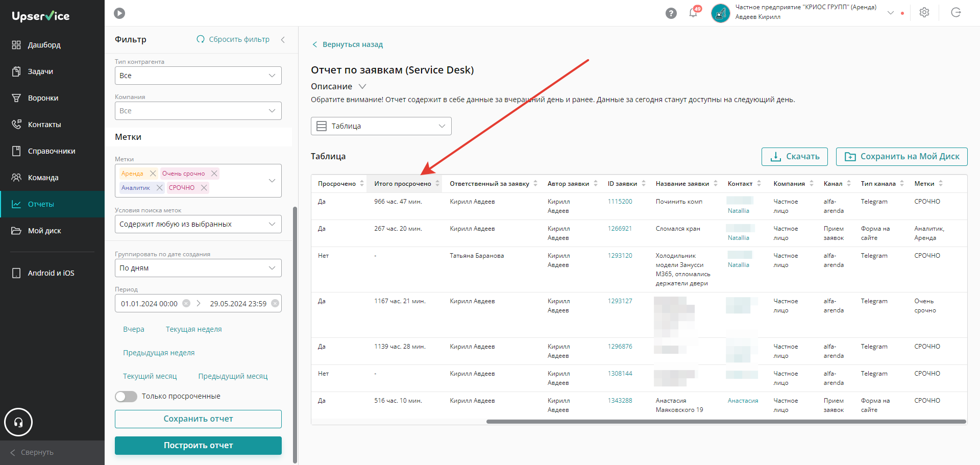The height and width of the screenshot is (465, 980).
Task: Sort by Метки column
Action: (941, 183)
